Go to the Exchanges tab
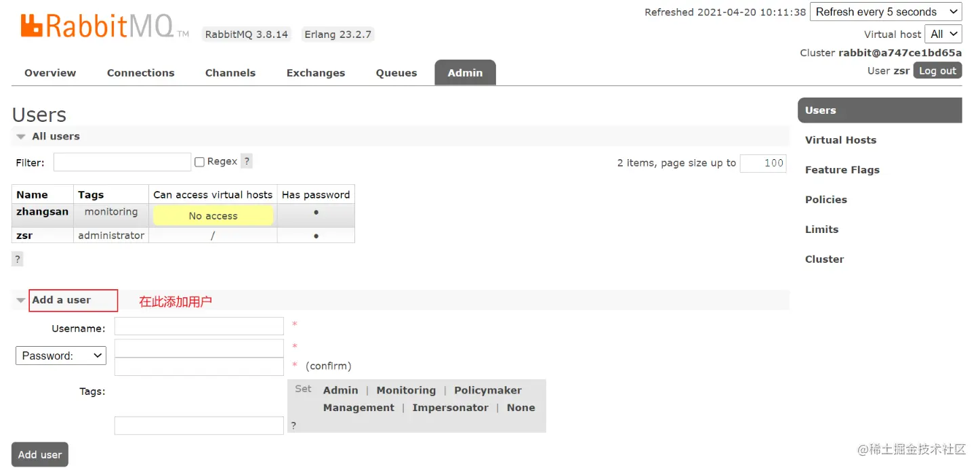This screenshot has height=470, width=980. 316,73
